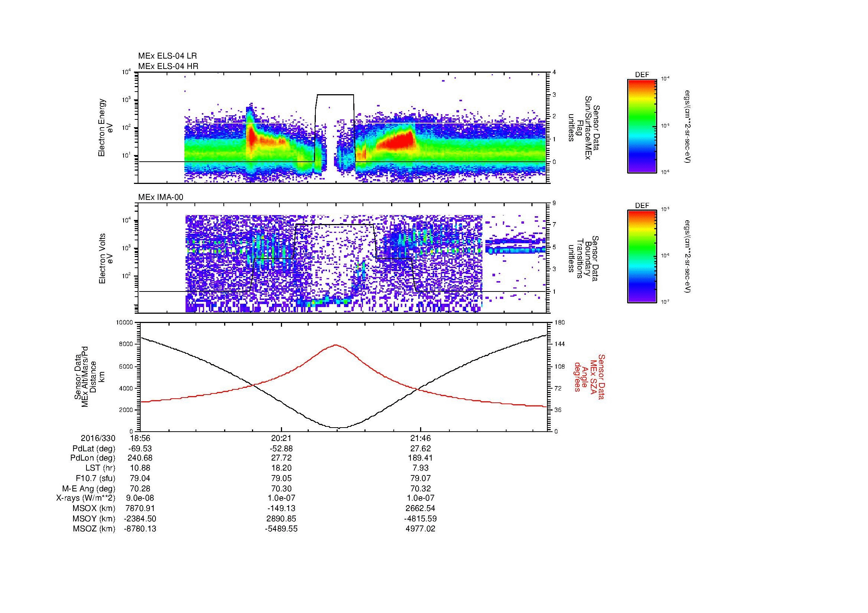Select the PdLat value '27.62'

coord(420,449)
